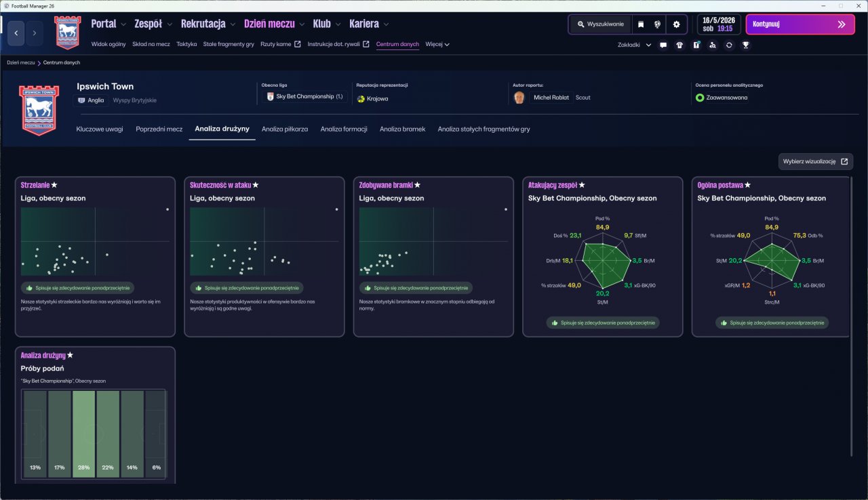Viewport: 868px width, 500px height.
Task: Open settings with the gear icon
Action: click(676, 24)
